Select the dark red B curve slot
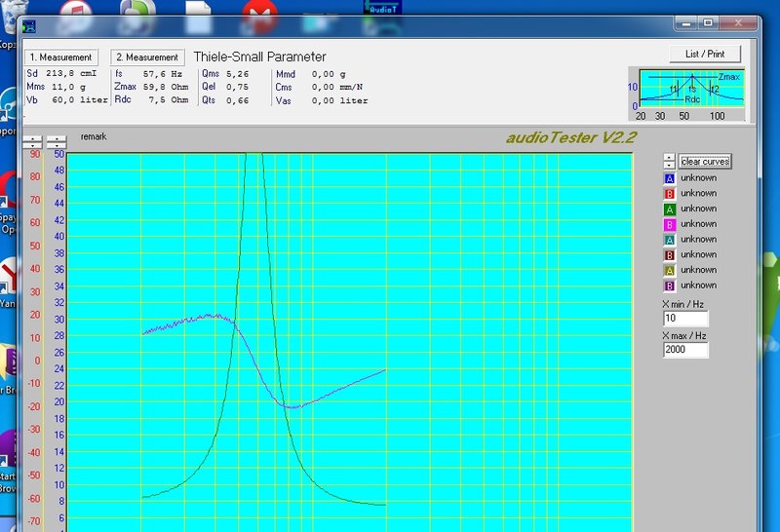The image size is (780, 532). coord(670,255)
